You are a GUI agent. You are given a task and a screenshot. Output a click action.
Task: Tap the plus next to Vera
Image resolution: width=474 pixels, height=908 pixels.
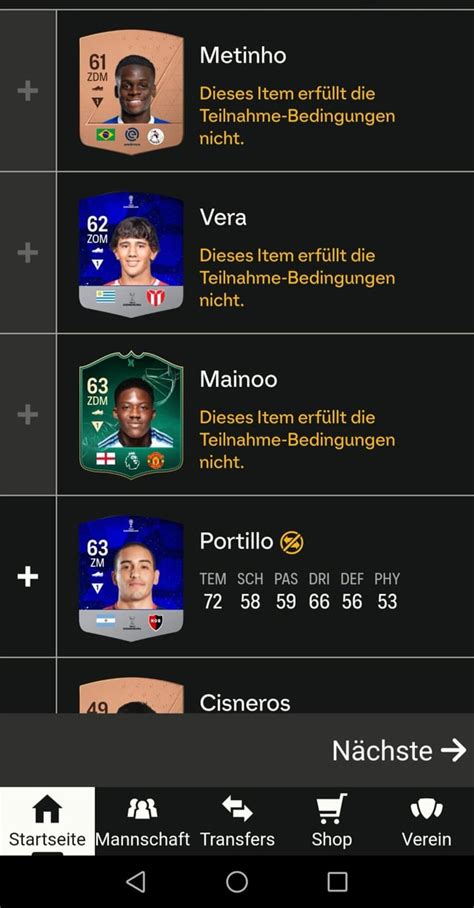28,253
